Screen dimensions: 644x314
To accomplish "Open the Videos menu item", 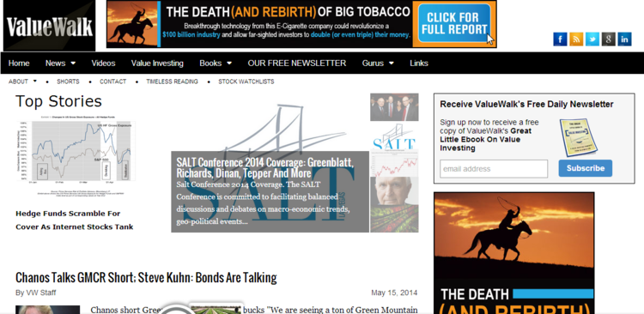I will 103,63.
